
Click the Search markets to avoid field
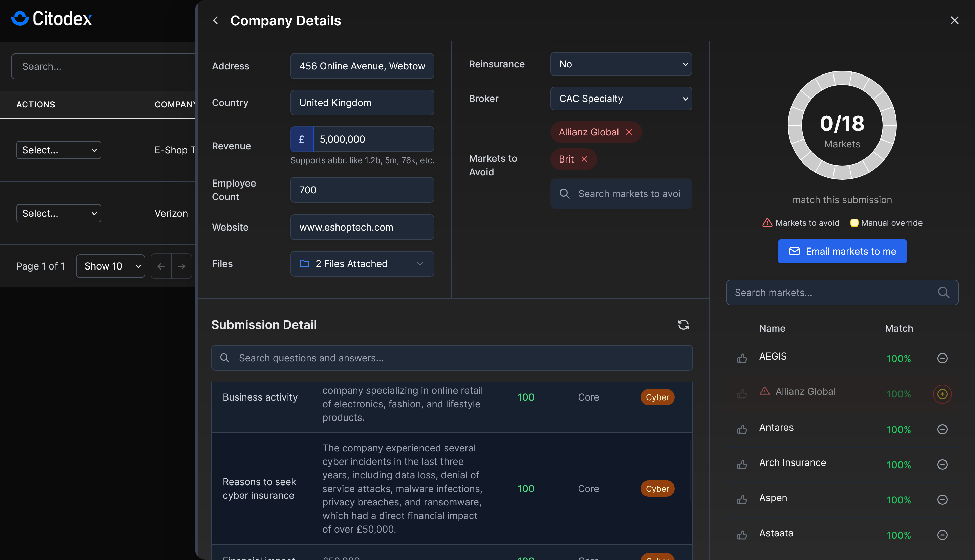(x=621, y=194)
